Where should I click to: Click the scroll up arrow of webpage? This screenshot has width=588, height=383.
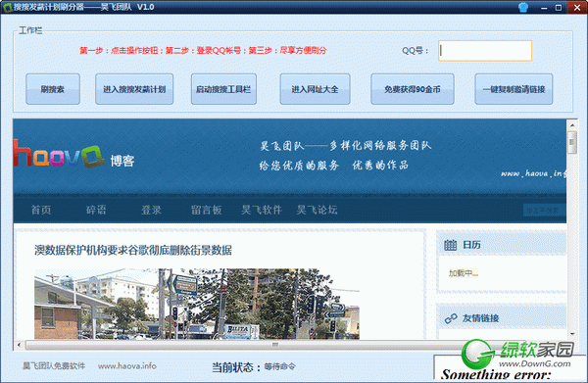(572, 125)
